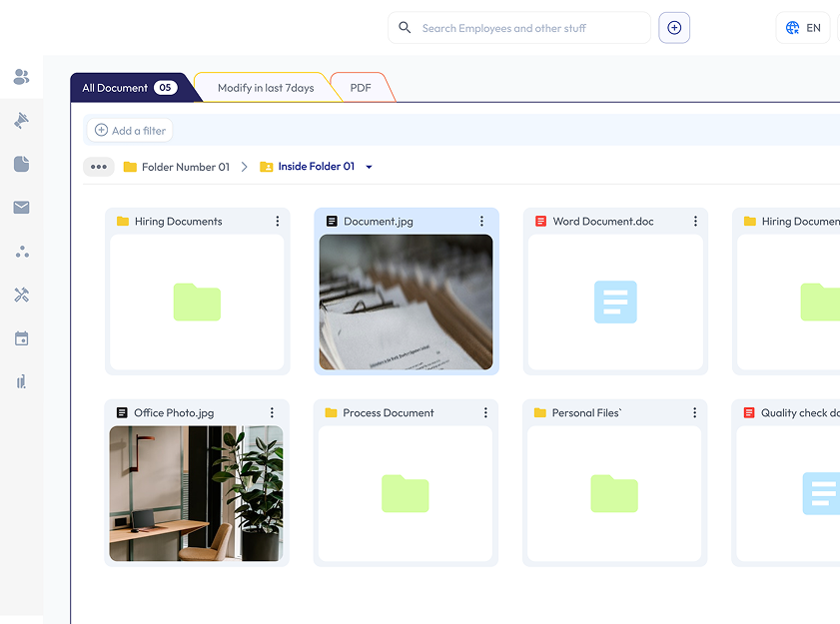Open the announcements megaphone icon in sidebar
Screen dimensions: 840x624
point(21,120)
